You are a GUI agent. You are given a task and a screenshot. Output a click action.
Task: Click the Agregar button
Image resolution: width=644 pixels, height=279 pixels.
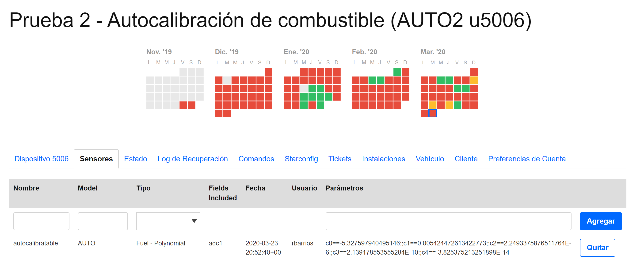(601, 221)
